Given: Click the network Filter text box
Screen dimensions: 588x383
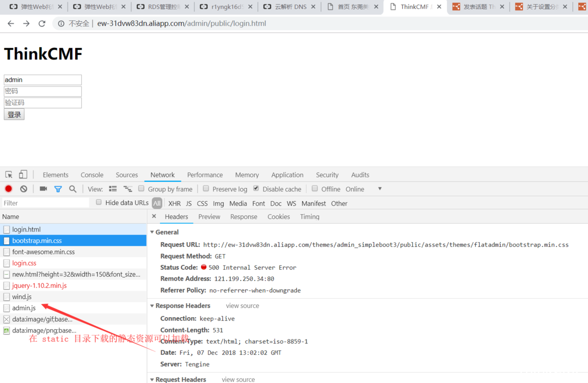Looking at the screenshot, I should [x=45, y=203].
